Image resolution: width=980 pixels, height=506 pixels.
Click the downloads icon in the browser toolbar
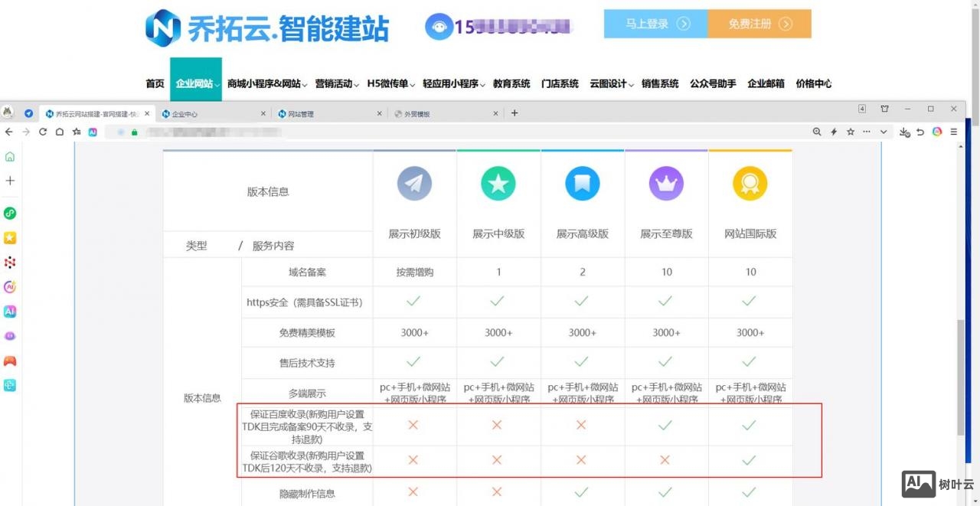point(906,131)
